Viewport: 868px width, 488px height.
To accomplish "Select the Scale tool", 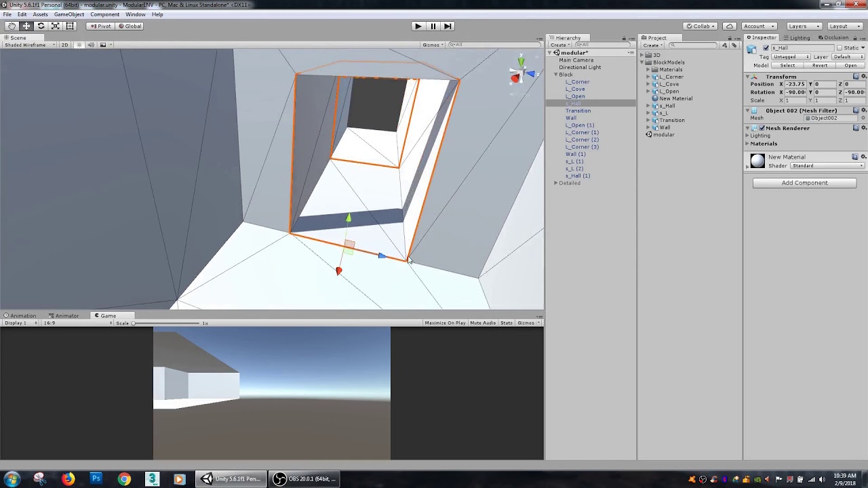I will 55,26.
